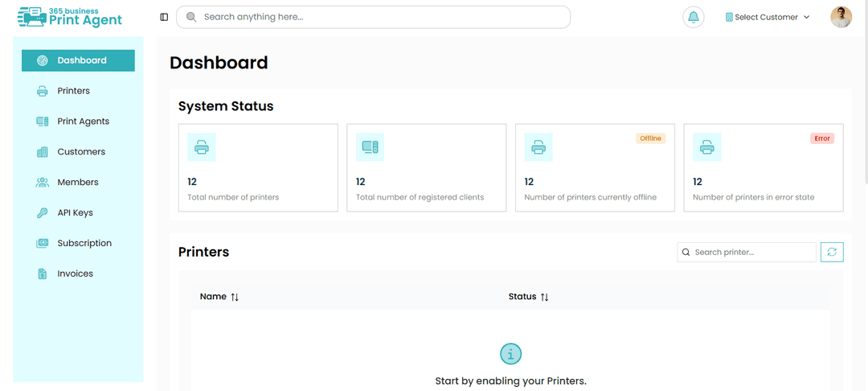Click the Subscription money icon

(42, 243)
